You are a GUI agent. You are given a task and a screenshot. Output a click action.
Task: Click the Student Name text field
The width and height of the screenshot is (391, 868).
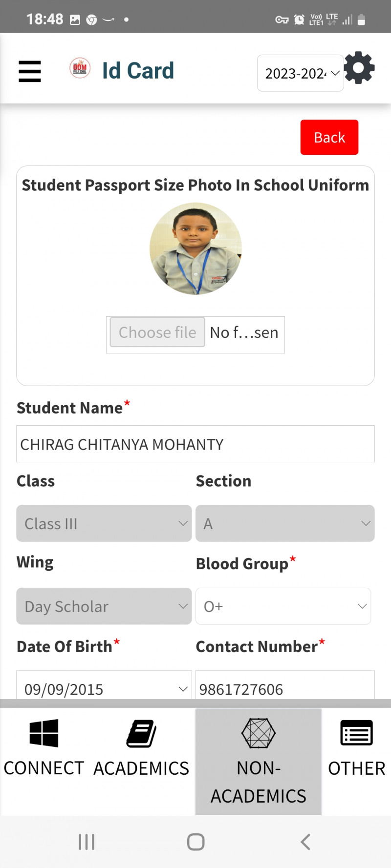(195, 444)
